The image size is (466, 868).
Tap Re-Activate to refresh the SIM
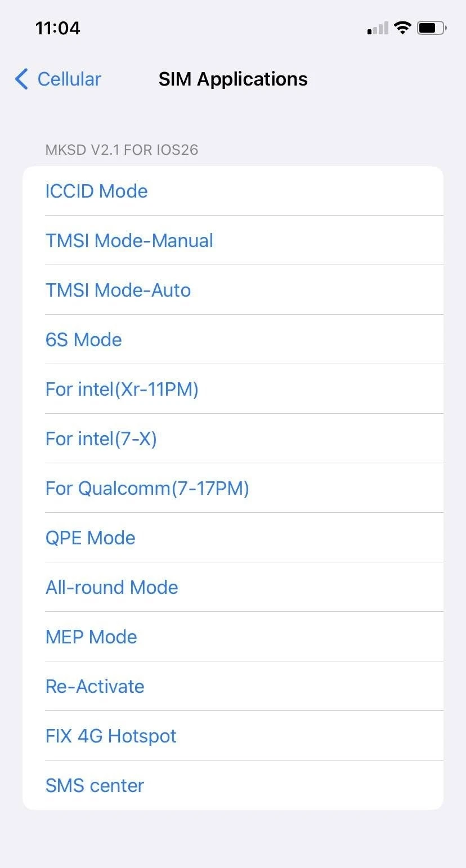(95, 686)
